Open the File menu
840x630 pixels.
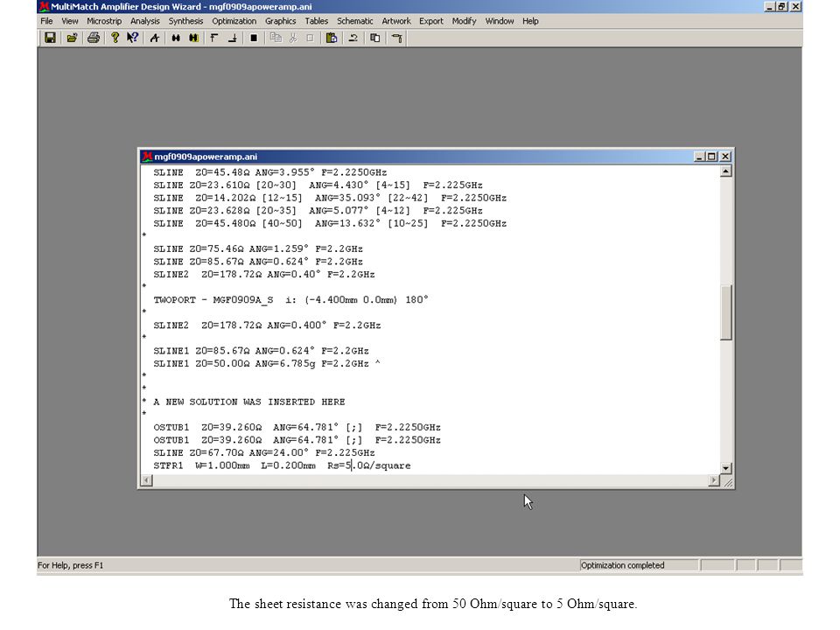[x=46, y=21]
